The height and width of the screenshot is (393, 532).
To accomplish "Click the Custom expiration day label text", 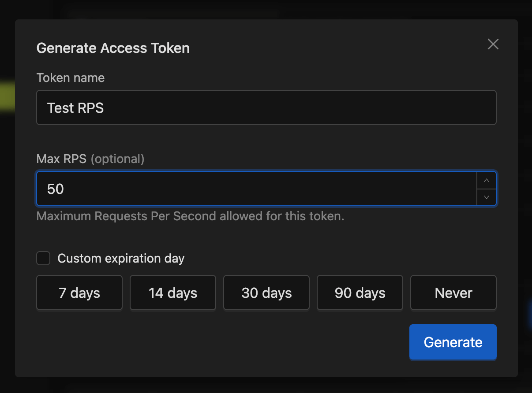I will (121, 258).
